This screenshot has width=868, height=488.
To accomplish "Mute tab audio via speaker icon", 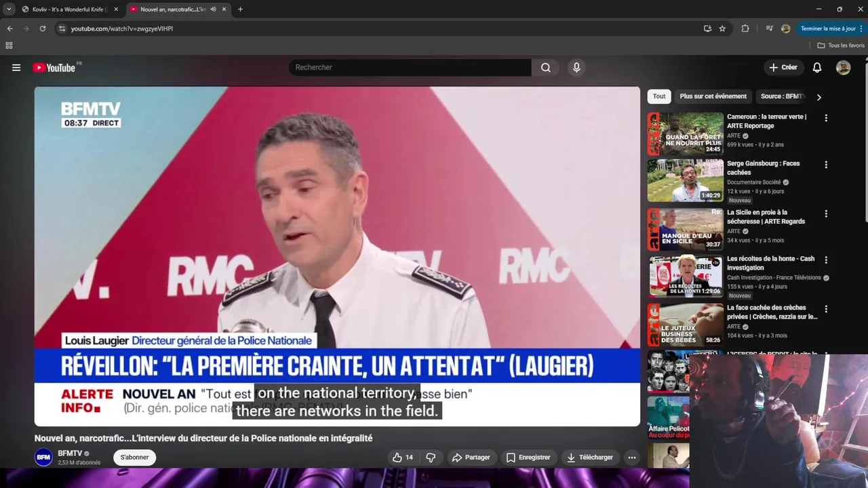I will (213, 9).
